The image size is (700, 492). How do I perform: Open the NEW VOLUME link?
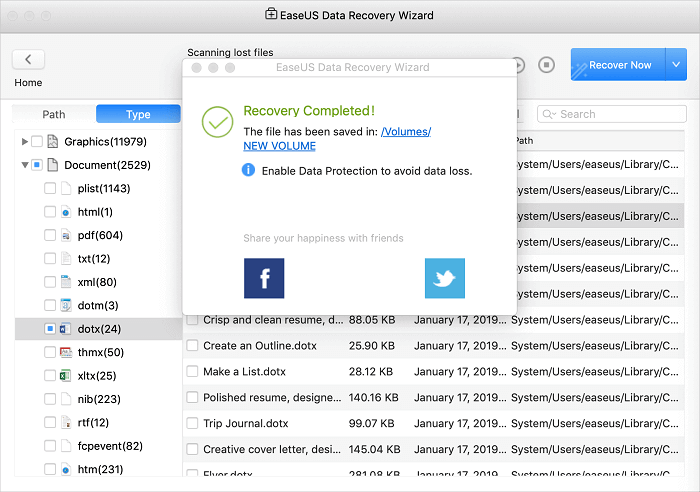coord(279,146)
